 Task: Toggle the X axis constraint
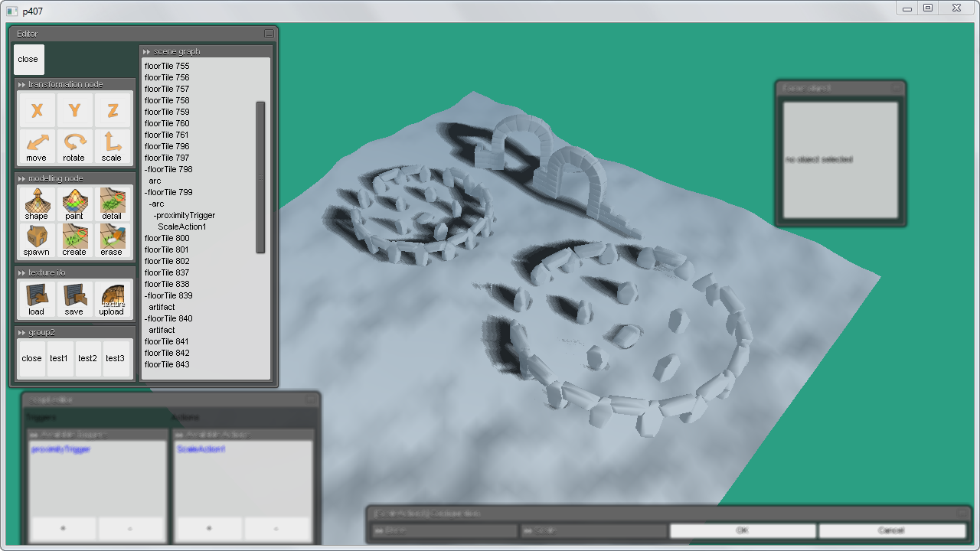(x=36, y=110)
